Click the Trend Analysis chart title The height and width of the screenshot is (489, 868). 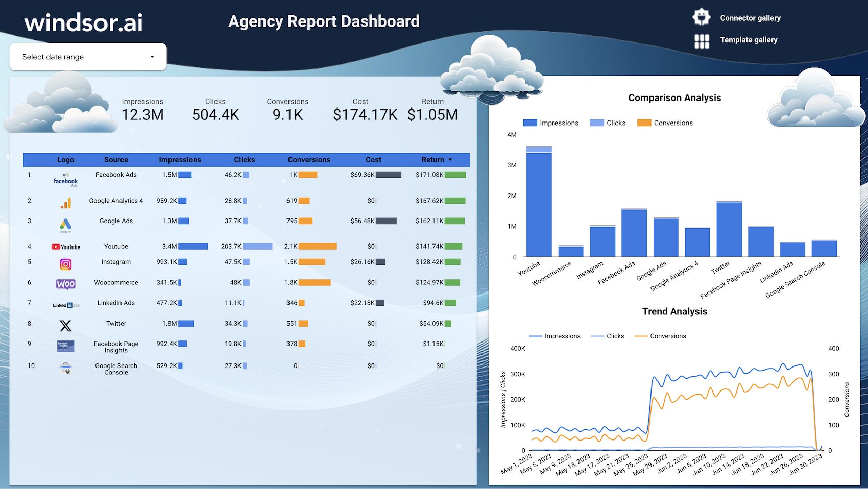(x=674, y=311)
